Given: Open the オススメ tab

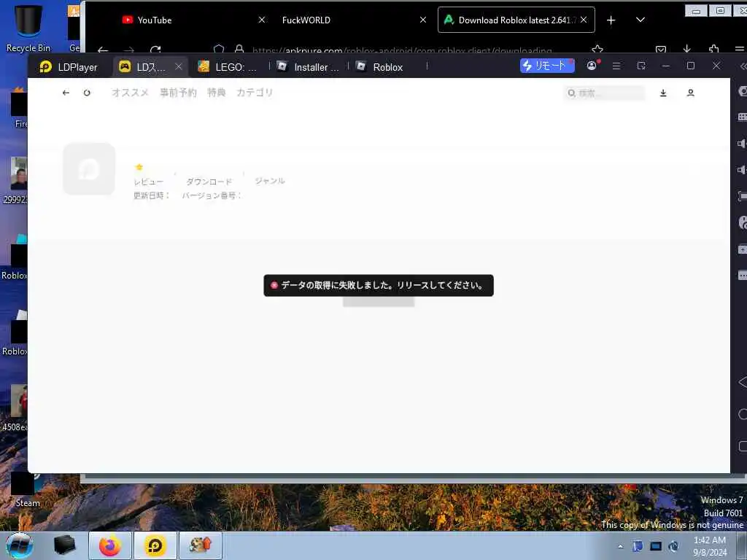Looking at the screenshot, I should tap(130, 93).
